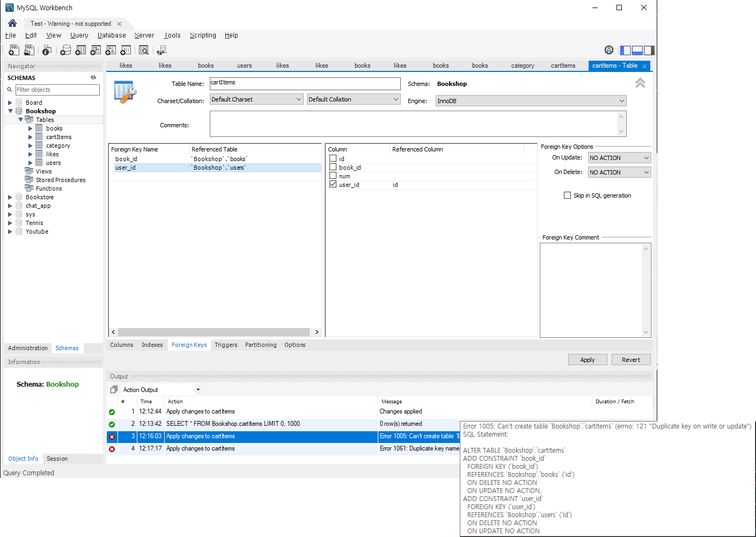Expand the Board schema
The image size is (756, 537).
pyautogui.click(x=10, y=103)
